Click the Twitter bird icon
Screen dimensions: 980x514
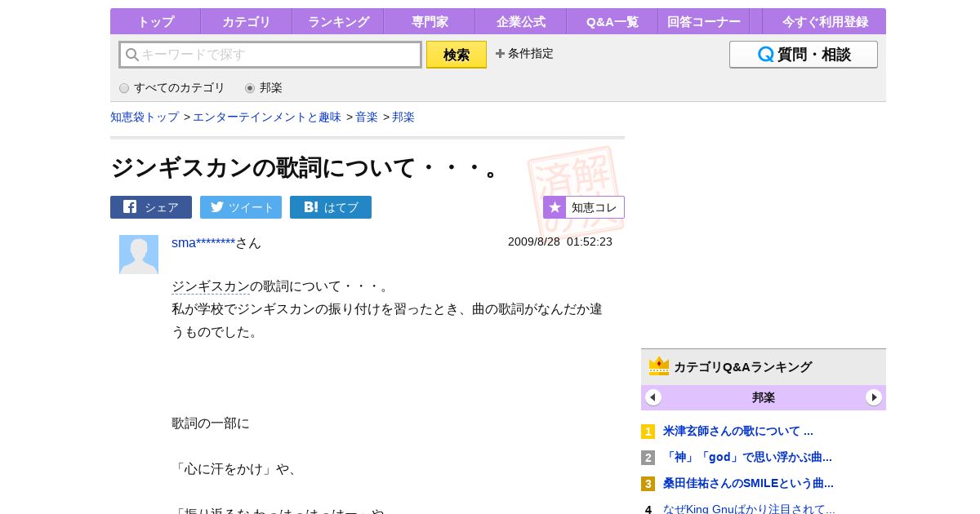click(217, 206)
